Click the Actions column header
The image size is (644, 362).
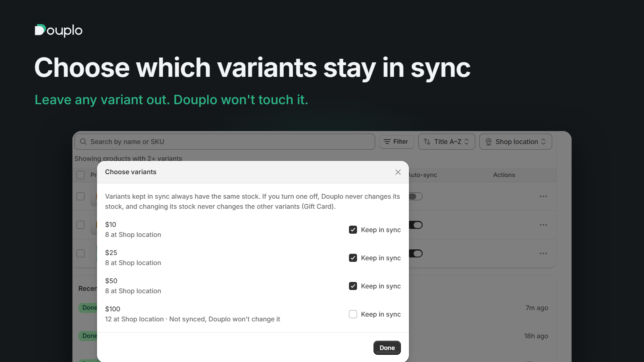504,175
